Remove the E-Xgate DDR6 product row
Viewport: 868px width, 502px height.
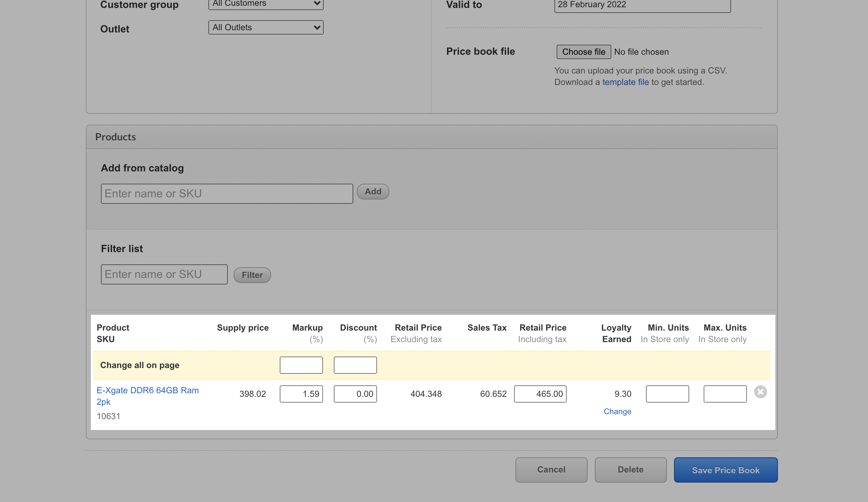pyautogui.click(x=760, y=392)
